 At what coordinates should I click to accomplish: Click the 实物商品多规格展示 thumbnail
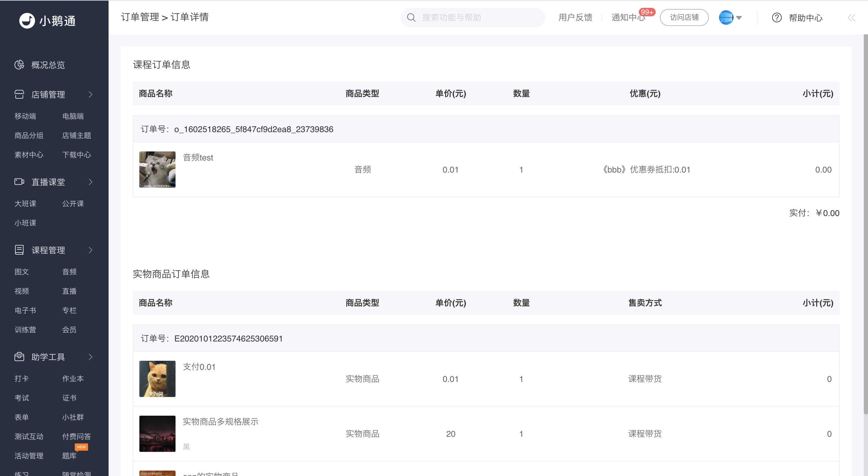pos(157,433)
